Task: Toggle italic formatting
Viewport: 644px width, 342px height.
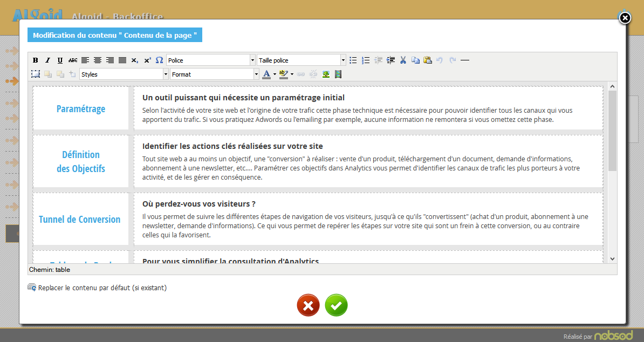Action: tap(47, 60)
